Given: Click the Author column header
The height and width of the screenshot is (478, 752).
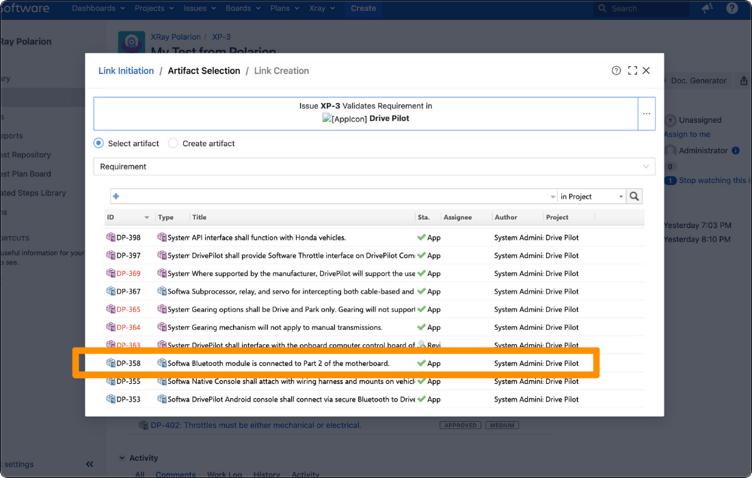Looking at the screenshot, I should coord(505,217).
